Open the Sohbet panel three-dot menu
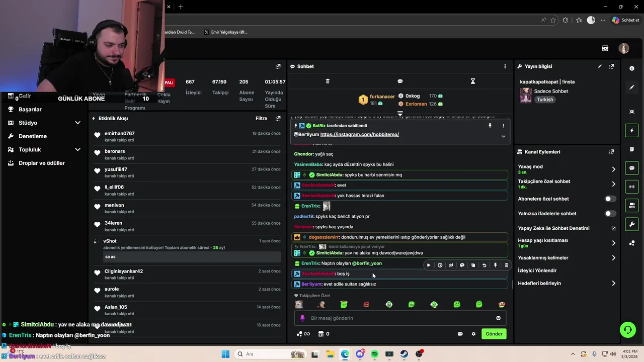 505,66
